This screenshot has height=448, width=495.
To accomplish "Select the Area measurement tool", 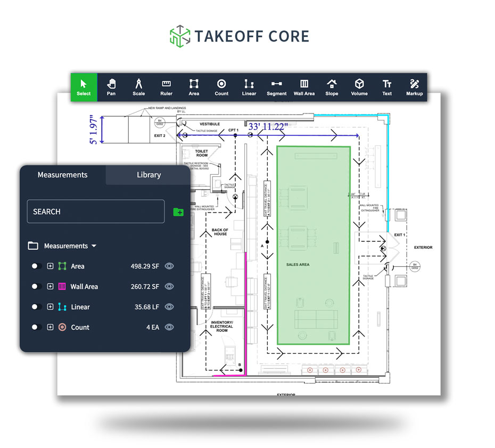I will point(194,87).
